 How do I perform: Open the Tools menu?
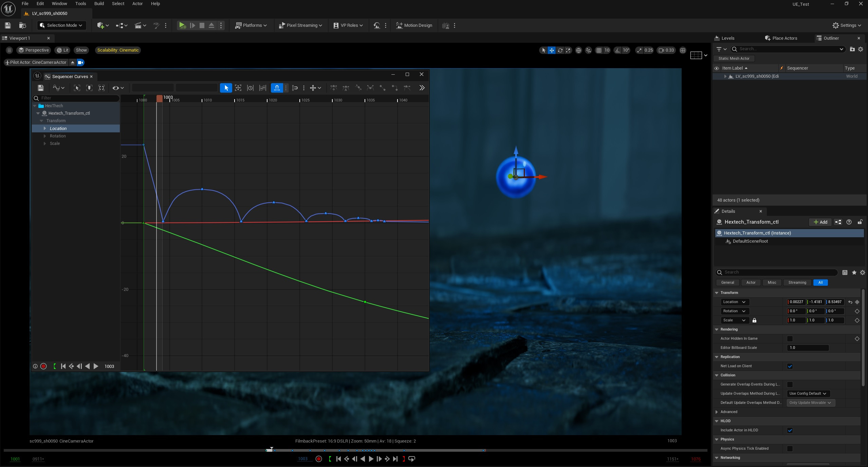click(80, 4)
